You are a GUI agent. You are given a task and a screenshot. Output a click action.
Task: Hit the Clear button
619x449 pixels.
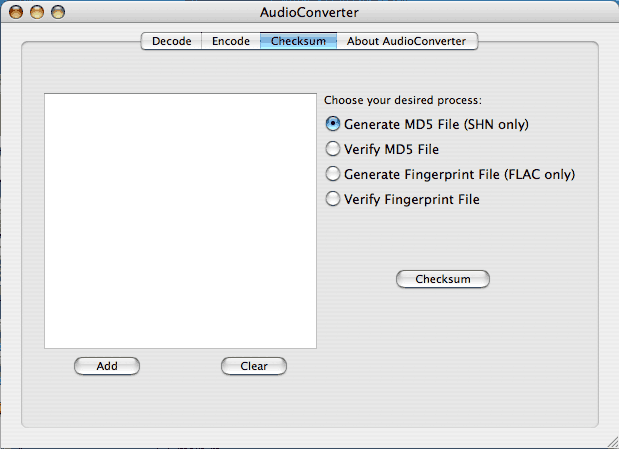(254, 366)
